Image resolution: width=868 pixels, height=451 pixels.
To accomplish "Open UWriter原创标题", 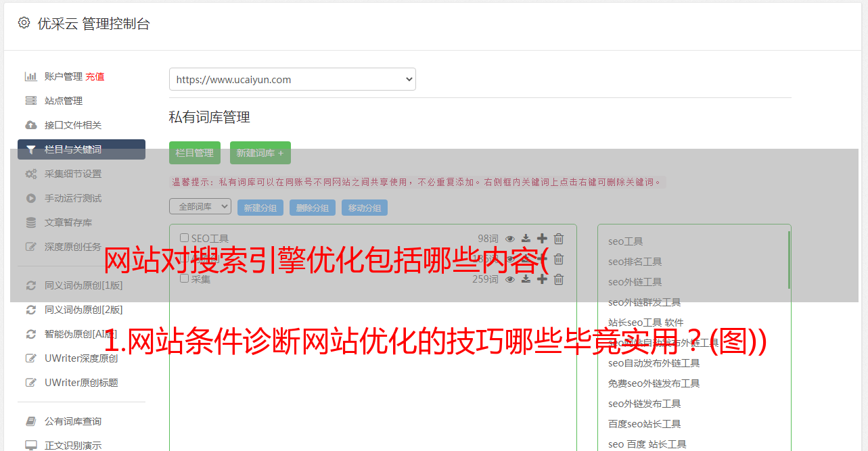I will click(x=81, y=383).
